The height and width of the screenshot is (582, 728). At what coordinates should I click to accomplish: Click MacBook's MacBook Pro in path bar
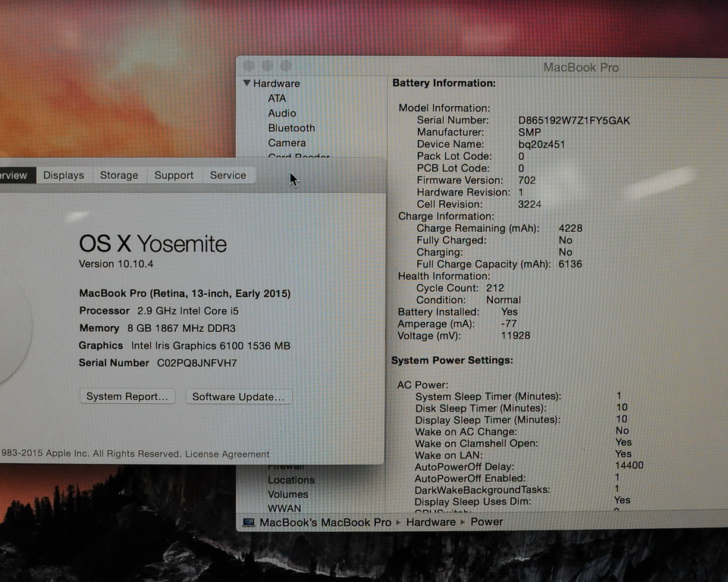tap(325, 523)
